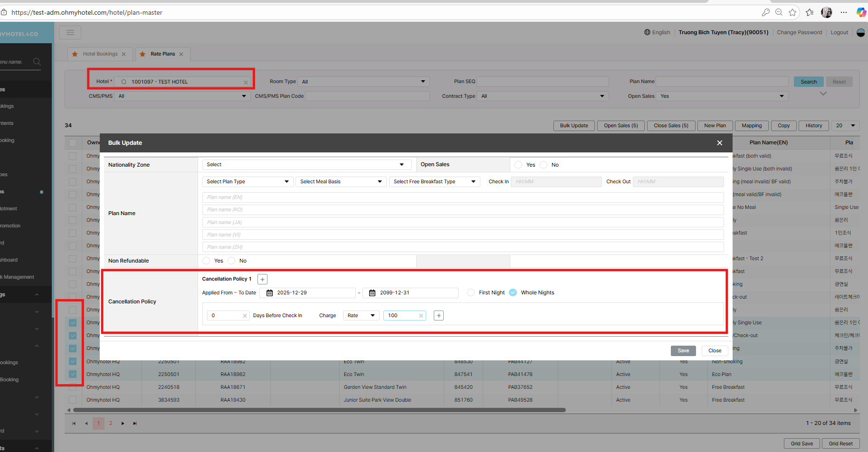Open calendar icon for Applied From date
The width and height of the screenshot is (868, 452).
[269, 293]
